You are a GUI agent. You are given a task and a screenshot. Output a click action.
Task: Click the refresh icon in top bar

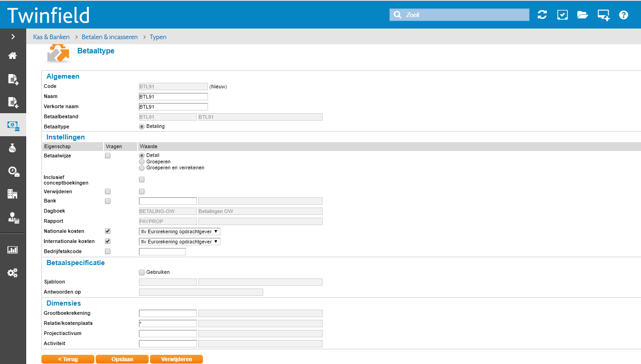click(542, 15)
